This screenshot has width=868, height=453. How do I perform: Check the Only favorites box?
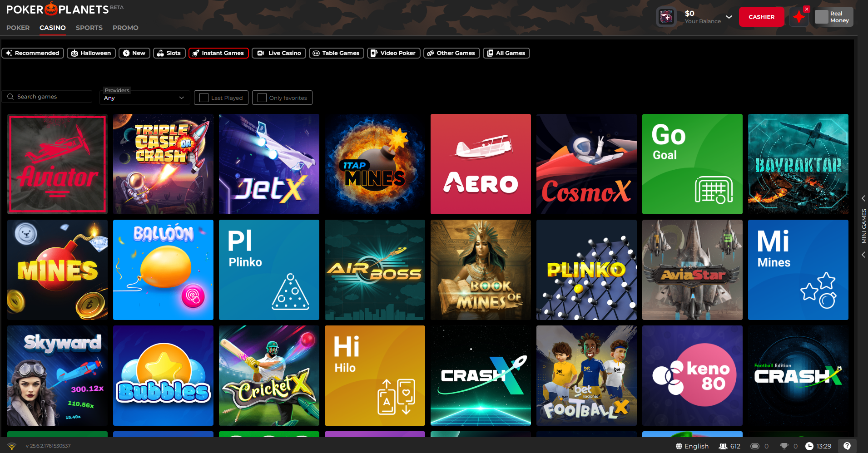(262, 97)
